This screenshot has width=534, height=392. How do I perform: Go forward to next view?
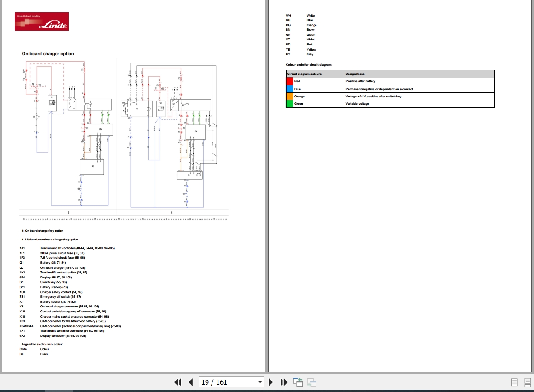(x=311, y=382)
